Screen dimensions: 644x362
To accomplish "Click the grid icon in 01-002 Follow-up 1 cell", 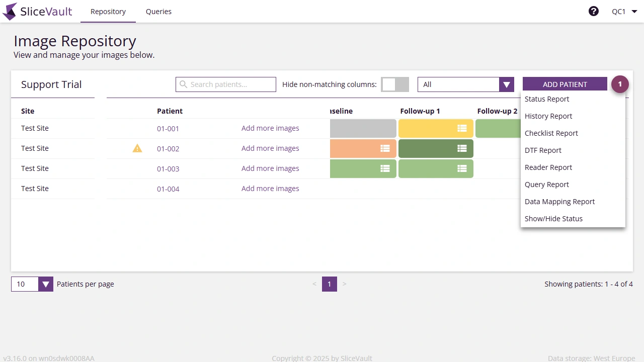I will tap(462, 148).
